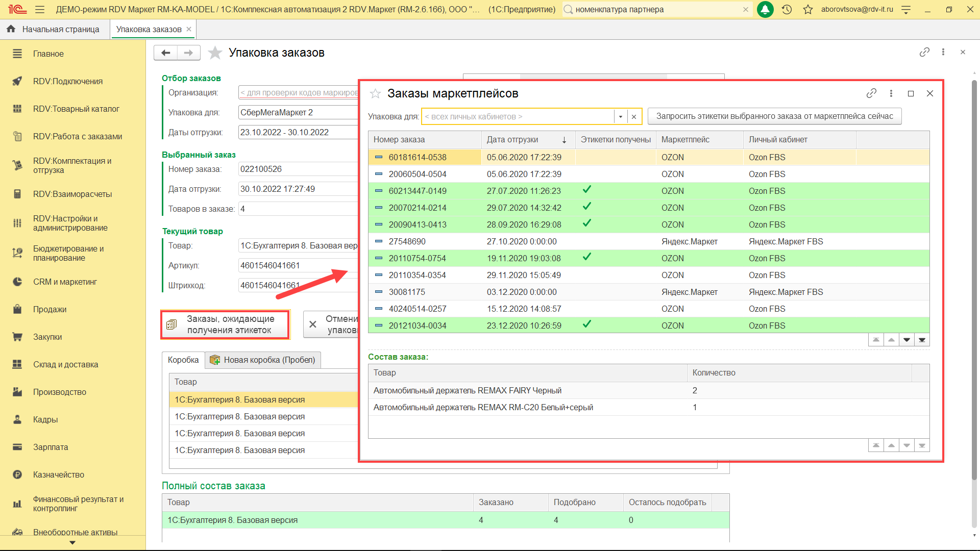
Task: Add Заказы маркетплейсов dialog to favorites star
Action: coord(376,93)
